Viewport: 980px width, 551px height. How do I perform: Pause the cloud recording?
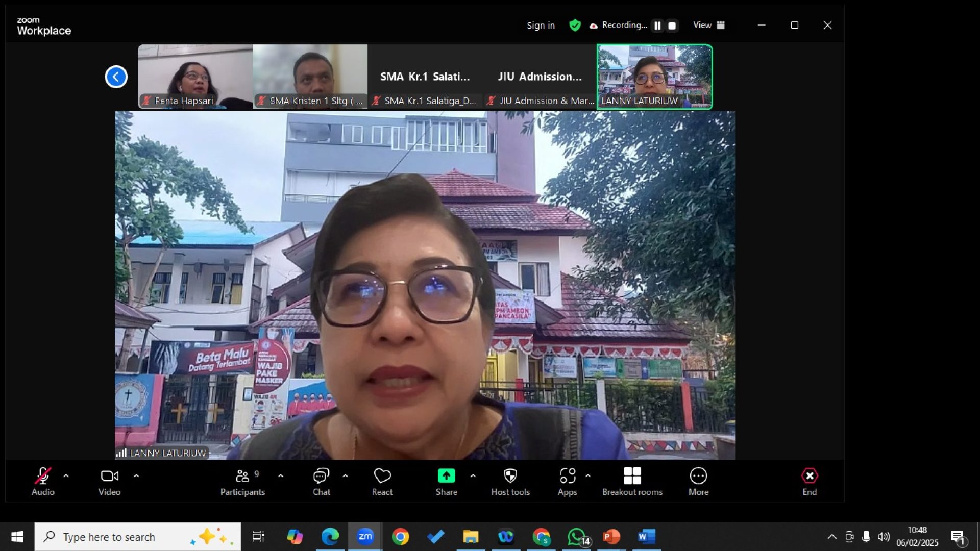[657, 26]
